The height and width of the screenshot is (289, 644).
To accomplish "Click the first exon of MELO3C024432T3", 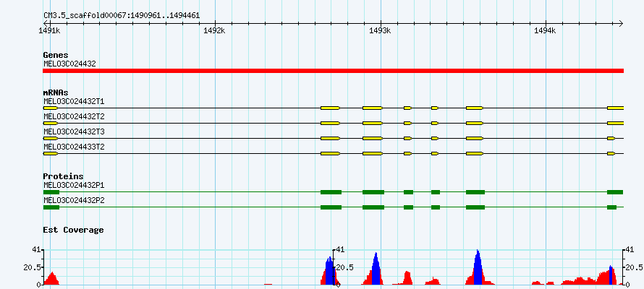I will click(51, 138).
